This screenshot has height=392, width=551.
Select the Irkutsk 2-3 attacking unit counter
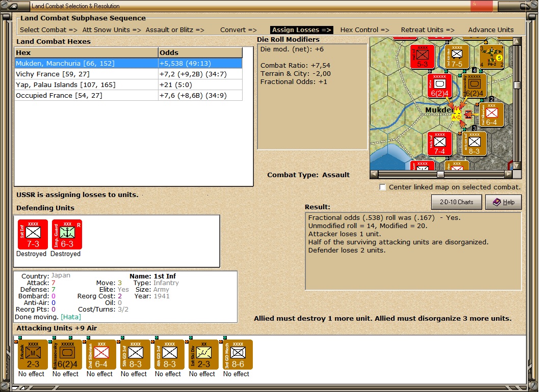click(x=32, y=355)
